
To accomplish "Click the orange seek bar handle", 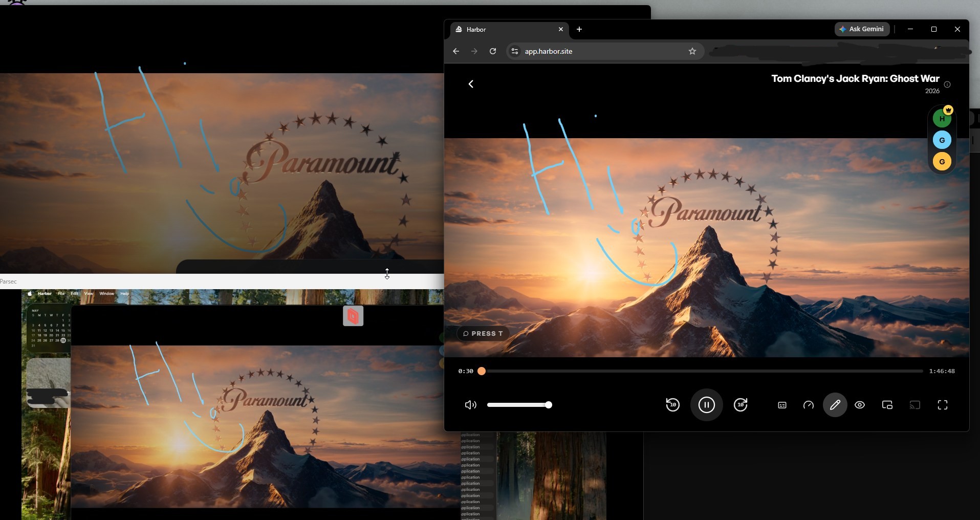I will coord(482,371).
